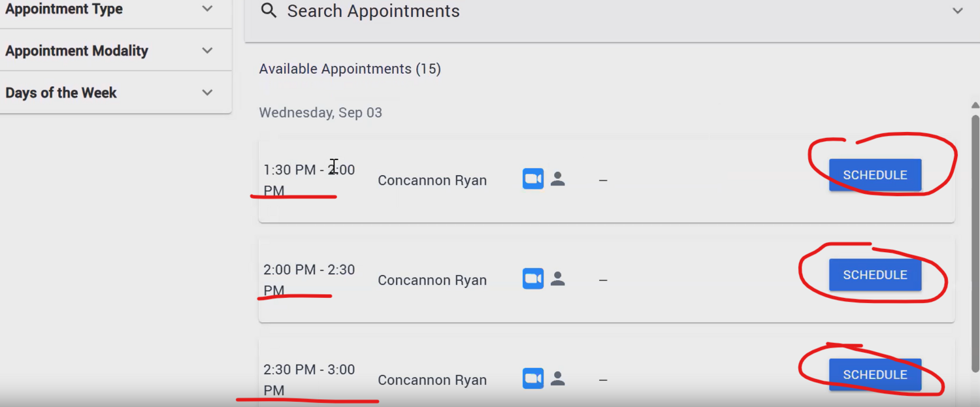This screenshot has width=980, height=407.
Task: Click the Zoom video icon for 2:30 PM appointment
Action: 533,379
